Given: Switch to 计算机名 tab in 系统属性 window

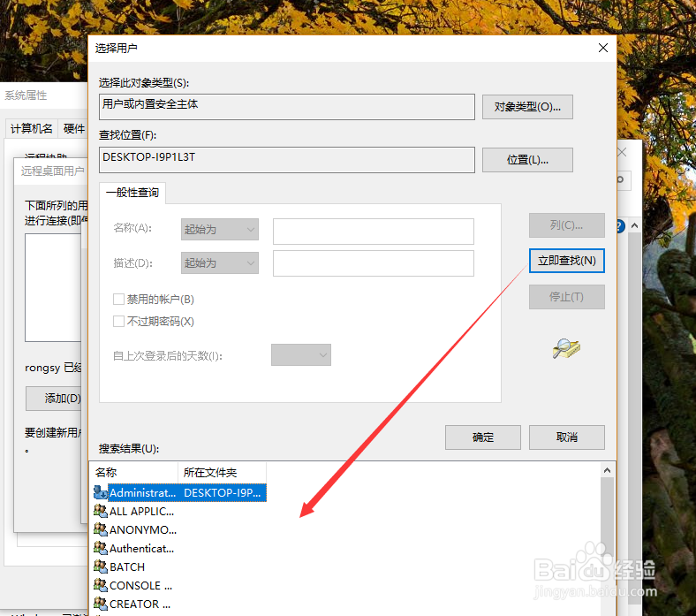Looking at the screenshot, I should click(x=32, y=129).
